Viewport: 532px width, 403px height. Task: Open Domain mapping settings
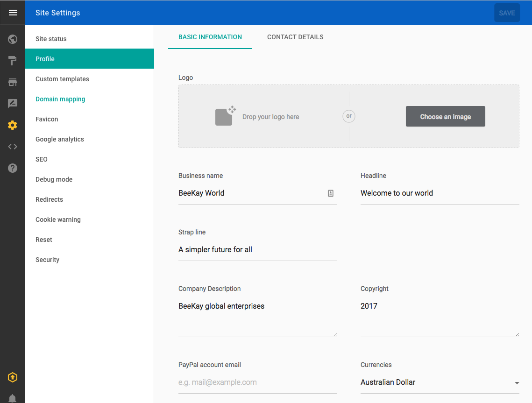[x=89, y=99]
